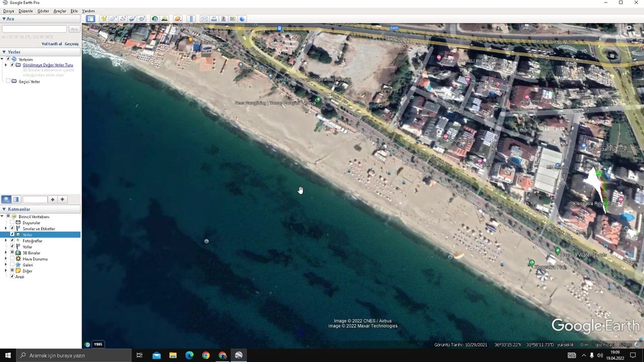Screen dimensions: 644x362
Task: Uncheck the Yollar layer
Action: pyautogui.click(x=12, y=247)
